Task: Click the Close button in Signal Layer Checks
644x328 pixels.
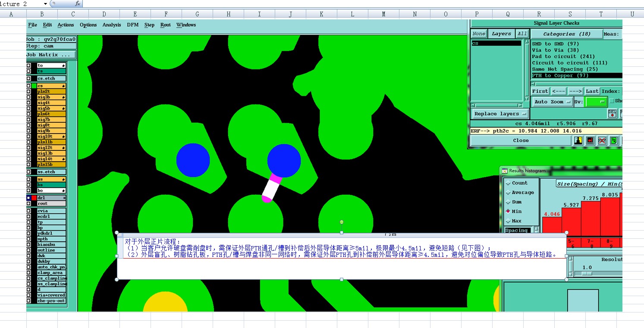Action: point(521,141)
